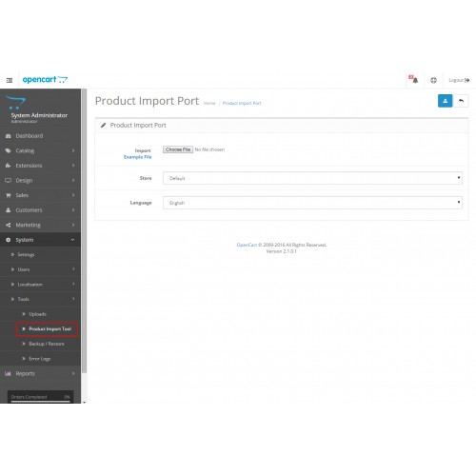Open the Error Logs menu item

click(40, 359)
